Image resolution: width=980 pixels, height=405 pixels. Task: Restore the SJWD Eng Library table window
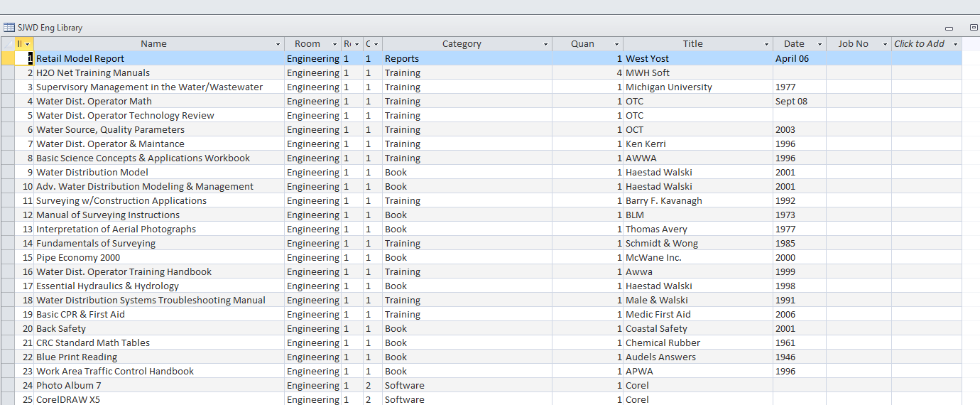[x=974, y=27]
